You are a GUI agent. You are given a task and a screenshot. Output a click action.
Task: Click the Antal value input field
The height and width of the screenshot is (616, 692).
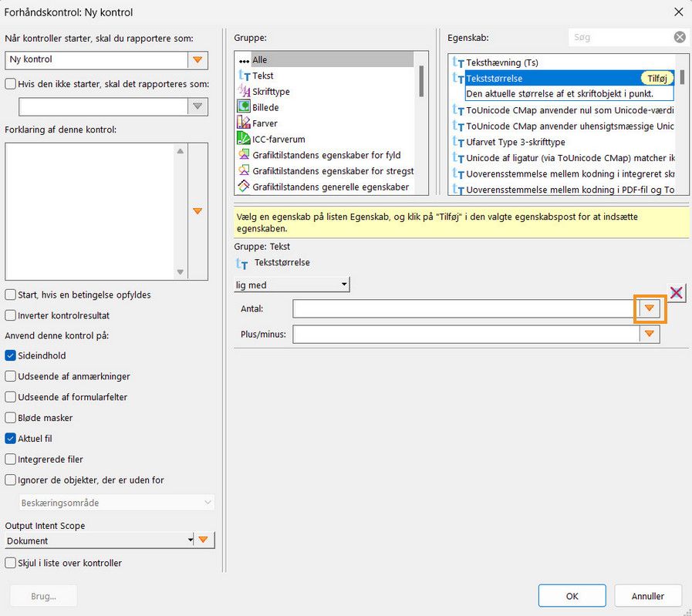pos(466,308)
